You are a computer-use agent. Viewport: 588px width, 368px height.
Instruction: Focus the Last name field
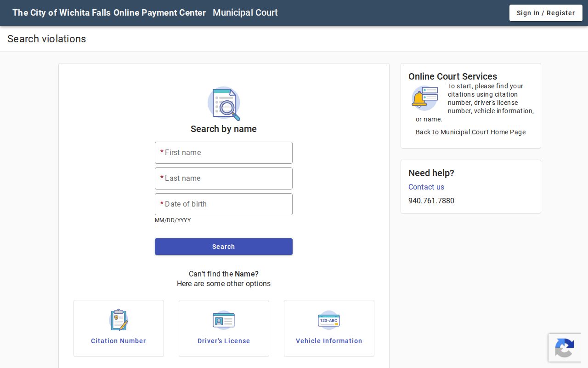click(224, 178)
